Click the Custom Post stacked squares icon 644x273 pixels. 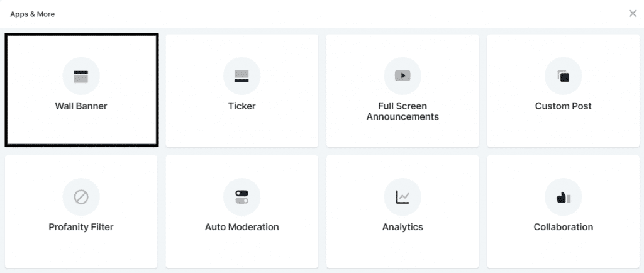click(563, 77)
